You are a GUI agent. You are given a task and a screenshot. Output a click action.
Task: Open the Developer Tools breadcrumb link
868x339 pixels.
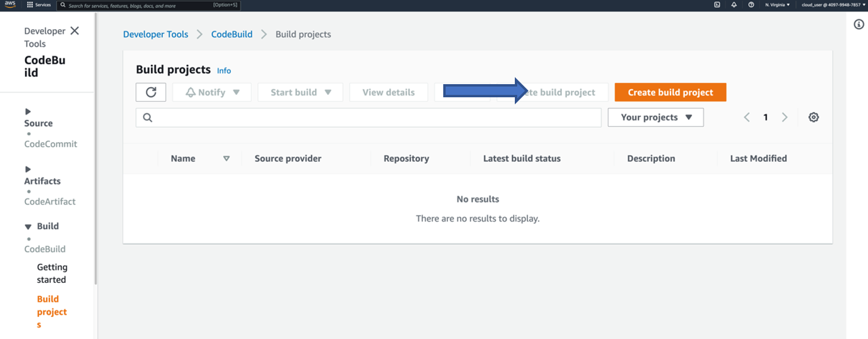(155, 35)
